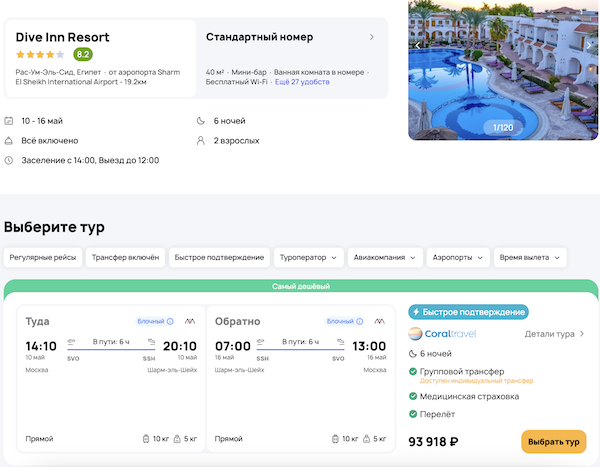Go to previous hotel photo with left arrow
The width and height of the screenshot is (600, 467).
(419, 45)
